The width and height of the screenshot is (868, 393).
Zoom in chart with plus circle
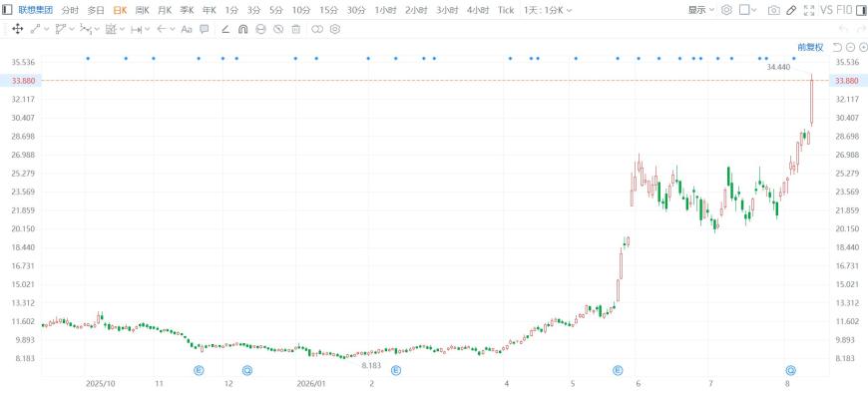(863, 48)
